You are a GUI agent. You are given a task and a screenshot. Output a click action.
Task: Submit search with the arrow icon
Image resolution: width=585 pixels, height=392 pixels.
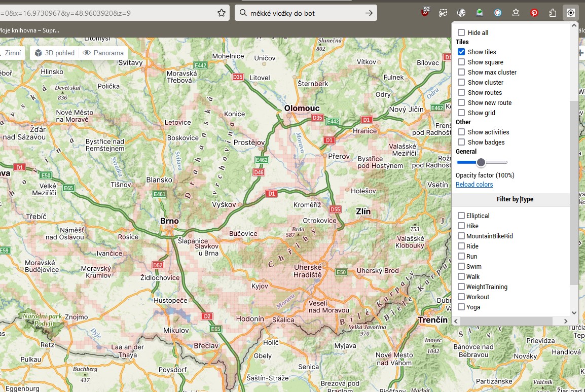pyautogui.click(x=369, y=13)
